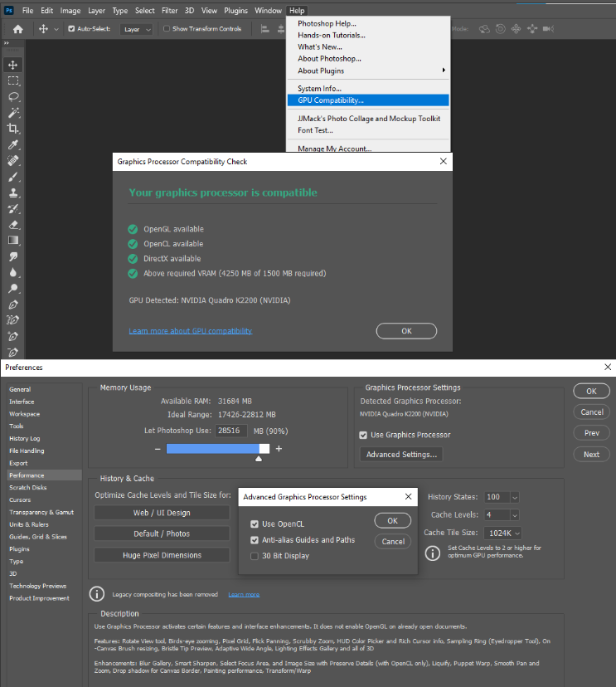This screenshot has width=616, height=687.
Task: Enable the 30 Bit Display checkbox
Action: pos(255,556)
